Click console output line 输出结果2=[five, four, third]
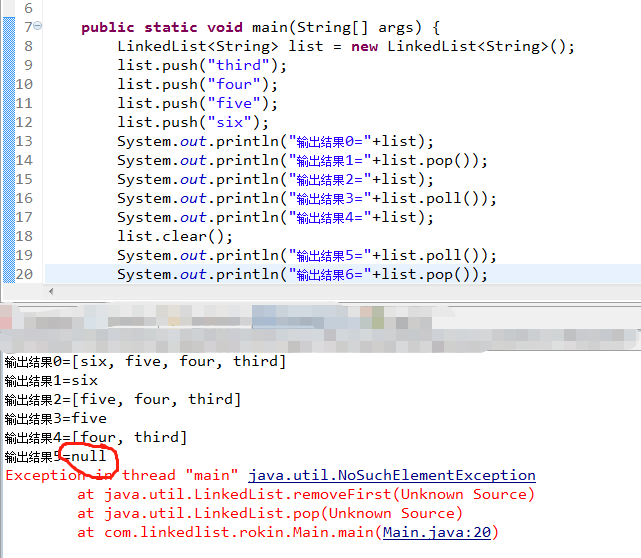 tap(123, 400)
